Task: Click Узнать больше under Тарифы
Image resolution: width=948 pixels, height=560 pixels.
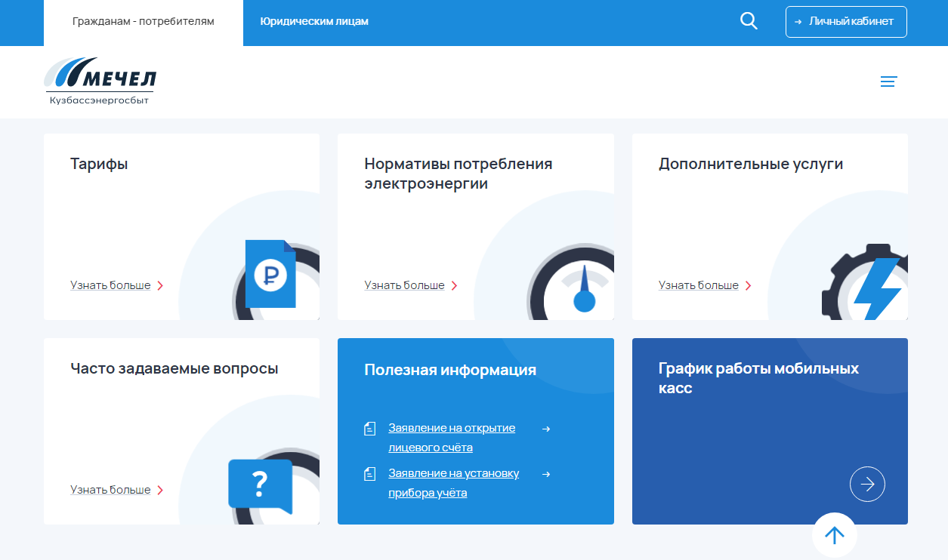Action: 110,285
